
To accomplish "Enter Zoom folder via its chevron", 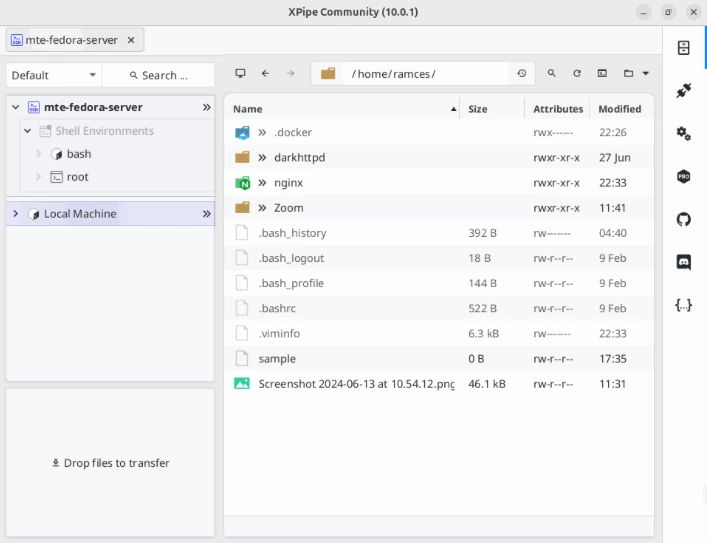I will (262, 208).
